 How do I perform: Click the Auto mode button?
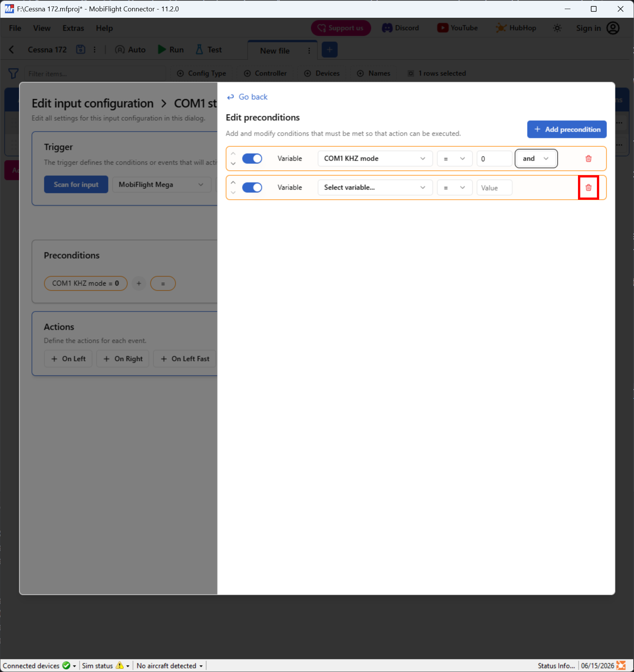tap(130, 50)
